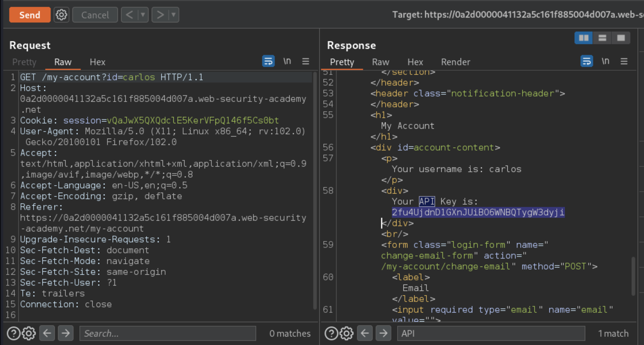Click the GET /my-account?id=carlos request line
The width and height of the screenshot is (644, 345).
(112, 77)
